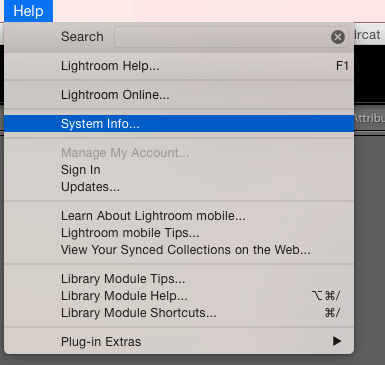Click Sign In menu item
385x365 pixels.
[179, 170]
